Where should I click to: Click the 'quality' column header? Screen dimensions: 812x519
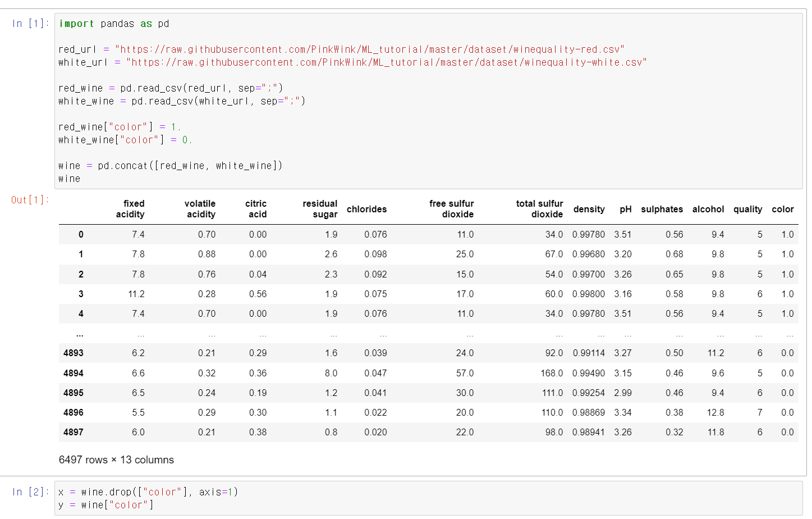(748, 210)
